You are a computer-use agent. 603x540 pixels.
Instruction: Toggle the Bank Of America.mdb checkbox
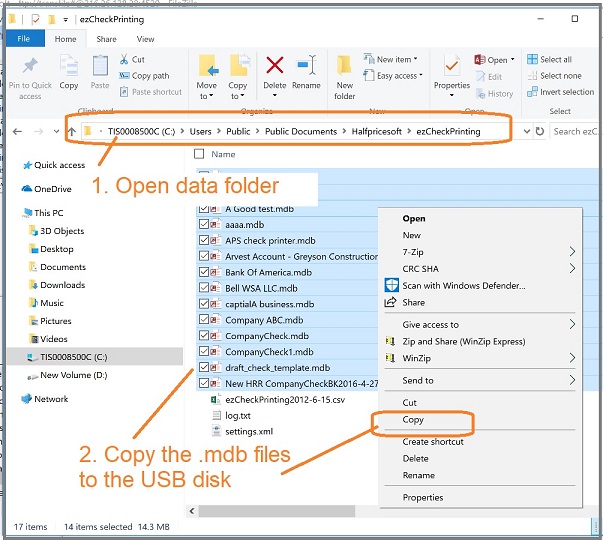(x=205, y=273)
